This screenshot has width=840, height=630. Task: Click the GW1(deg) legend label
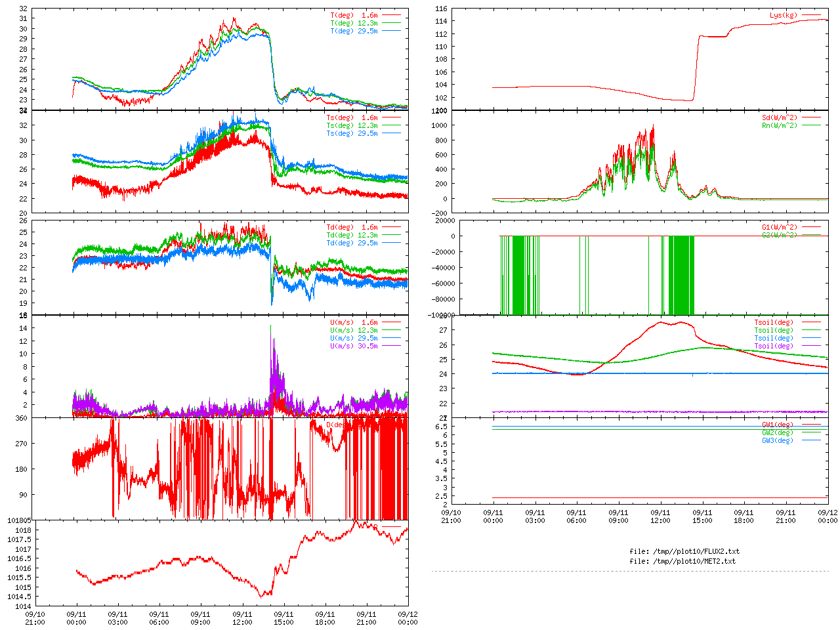(778, 425)
